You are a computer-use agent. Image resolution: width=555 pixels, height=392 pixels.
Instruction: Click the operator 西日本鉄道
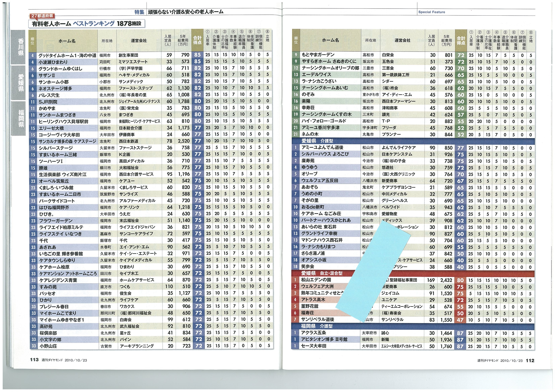point(129,141)
